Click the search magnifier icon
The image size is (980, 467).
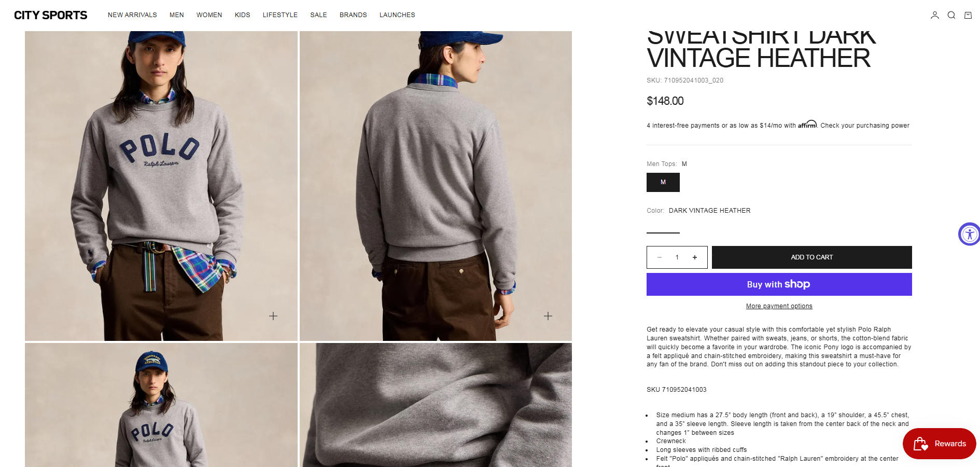click(951, 15)
